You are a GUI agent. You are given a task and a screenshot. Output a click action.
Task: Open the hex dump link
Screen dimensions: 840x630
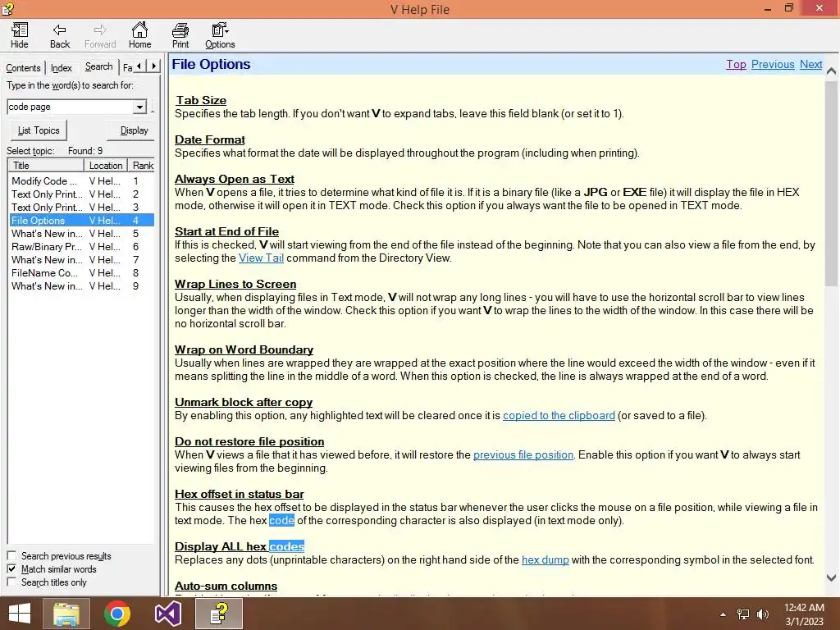(x=545, y=559)
